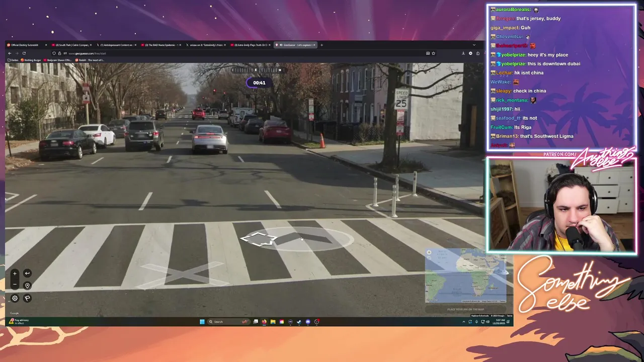Open a new browser tab
Screen dimensions: 644x362
pos(322,45)
